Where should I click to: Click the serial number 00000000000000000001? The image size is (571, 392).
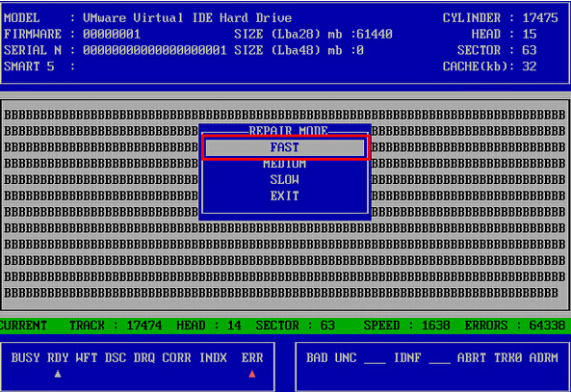tap(155, 50)
